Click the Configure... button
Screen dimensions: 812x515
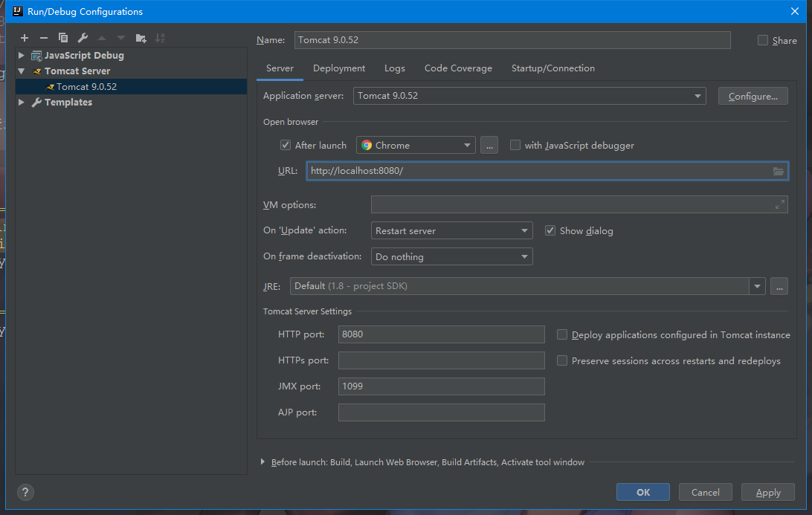753,97
